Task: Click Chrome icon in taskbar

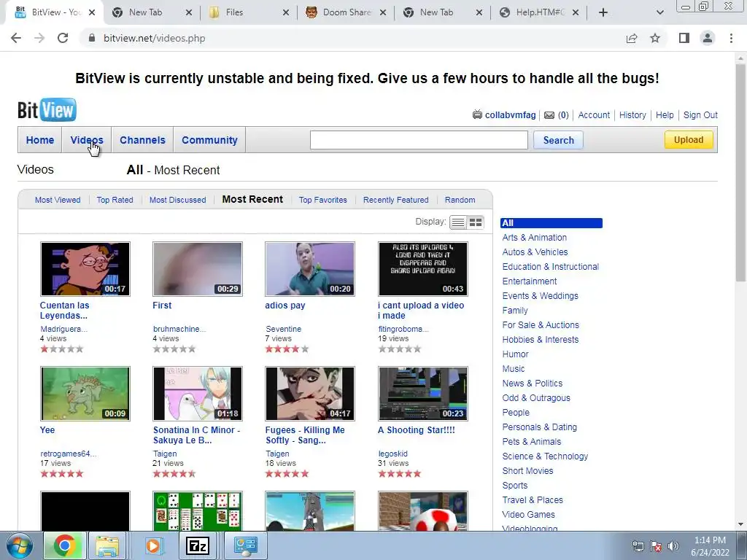Action: (x=64, y=545)
